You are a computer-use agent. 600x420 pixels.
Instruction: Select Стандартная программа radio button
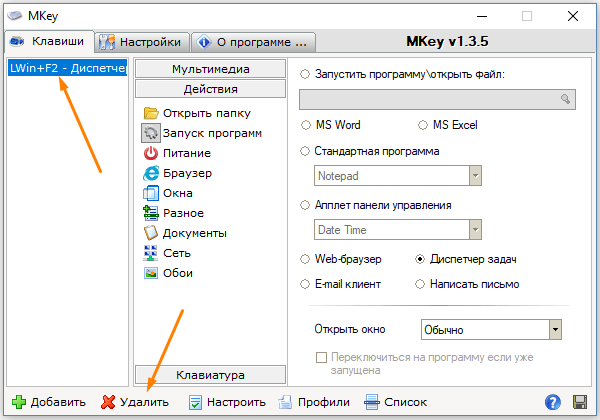[x=305, y=151]
